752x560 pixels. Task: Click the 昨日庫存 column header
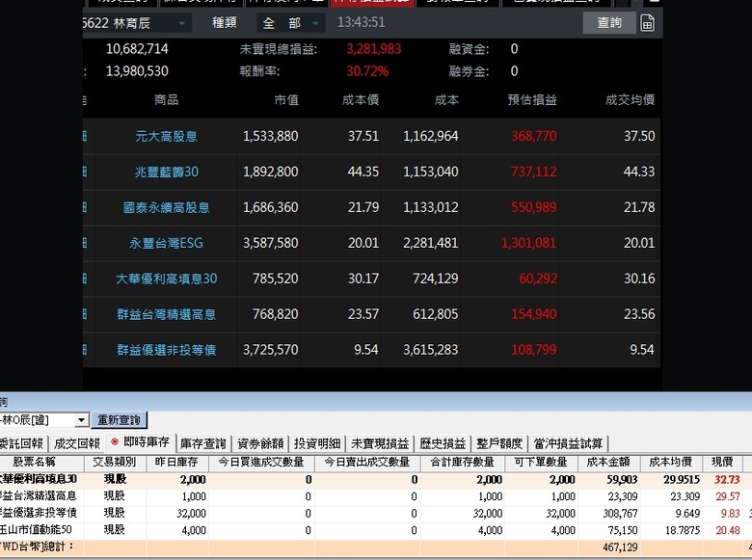point(176,463)
